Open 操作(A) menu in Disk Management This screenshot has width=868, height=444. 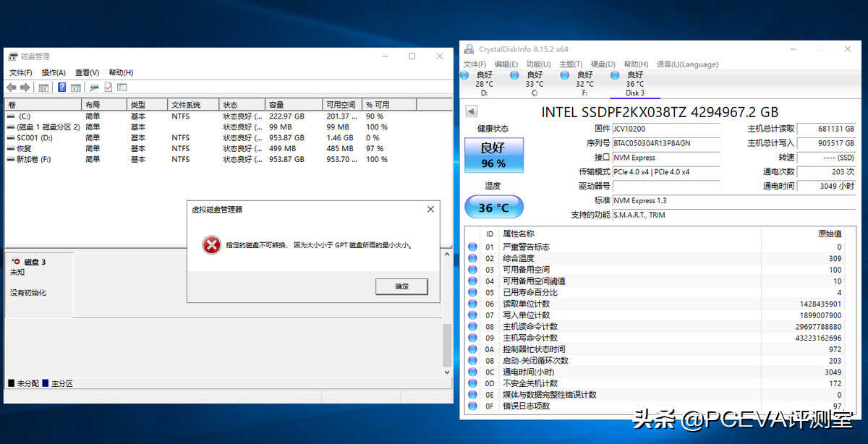tap(54, 72)
